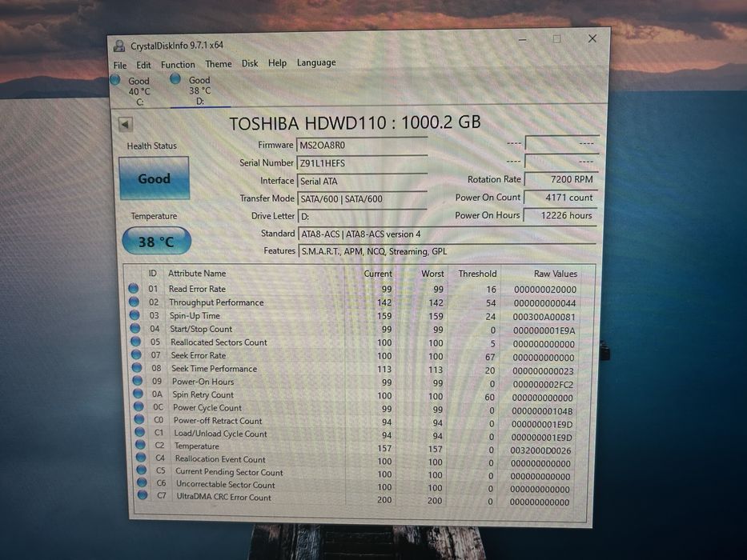
Task: Click the status orb for Seek Error Rate
Action: (136, 354)
